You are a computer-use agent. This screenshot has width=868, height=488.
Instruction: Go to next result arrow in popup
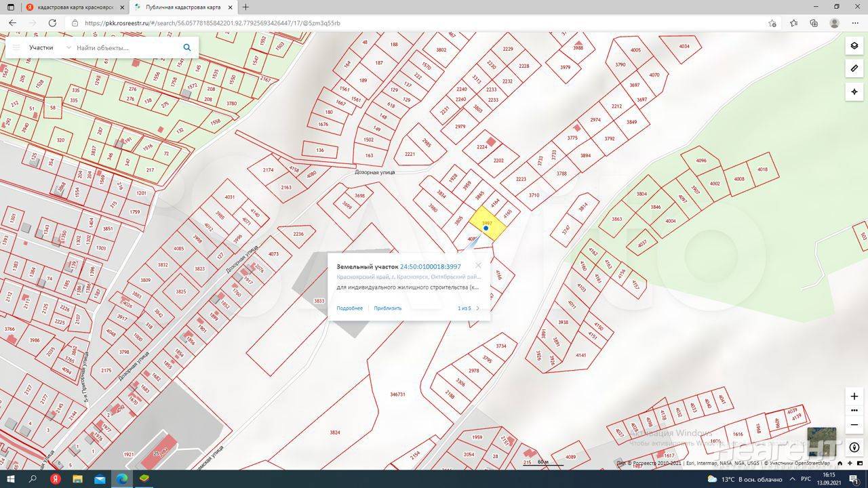click(x=477, y=308)
